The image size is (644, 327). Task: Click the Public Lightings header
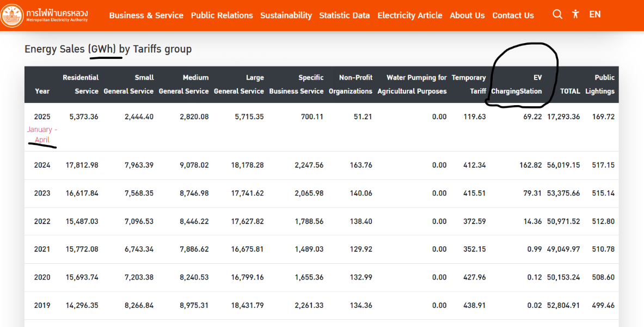coord(600,84)
